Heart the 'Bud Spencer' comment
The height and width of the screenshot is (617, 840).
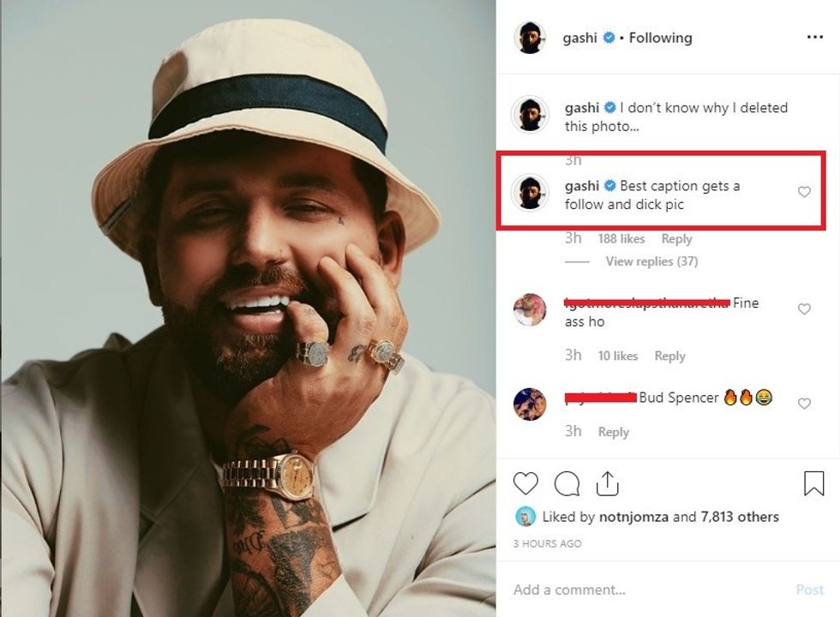(x=804, y=403)
